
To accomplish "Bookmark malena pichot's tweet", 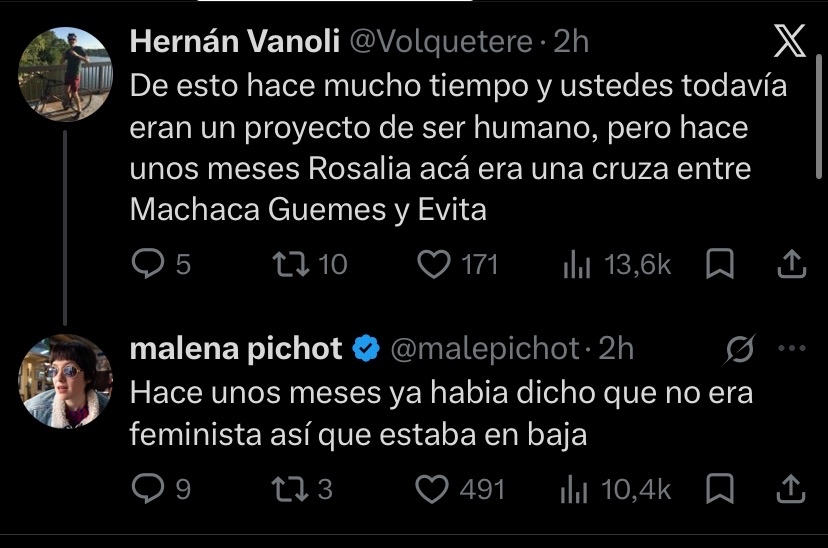I will tap(720, 488).
